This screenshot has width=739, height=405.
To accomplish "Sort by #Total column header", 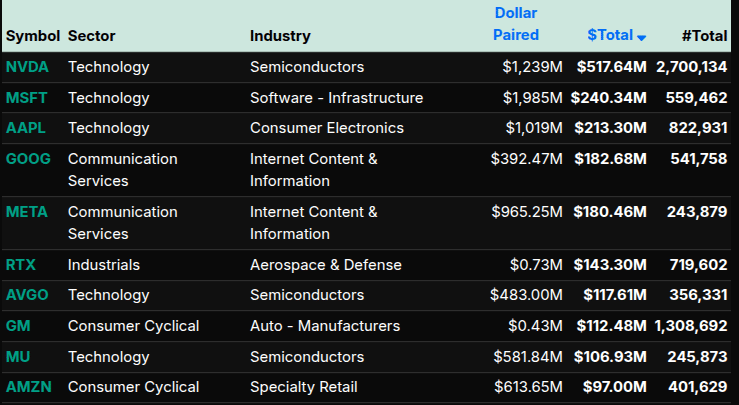I will [x=704, y=36].
